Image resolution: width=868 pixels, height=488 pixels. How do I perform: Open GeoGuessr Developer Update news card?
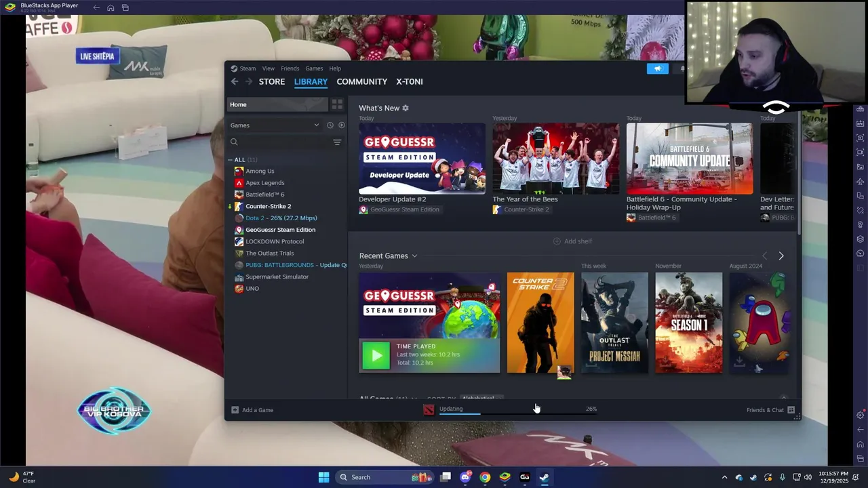click(422, 159)
